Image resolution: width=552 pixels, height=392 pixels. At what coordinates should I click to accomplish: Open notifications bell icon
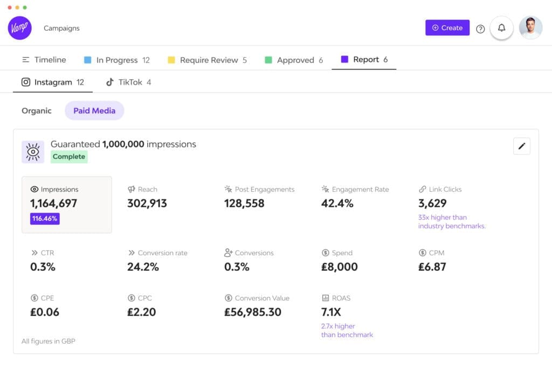point(501,28)
